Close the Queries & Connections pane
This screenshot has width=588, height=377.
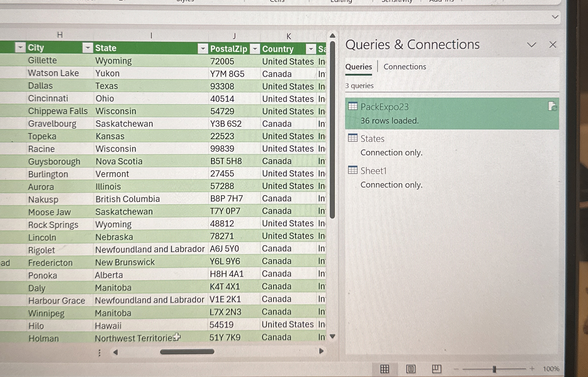(553, 44)
